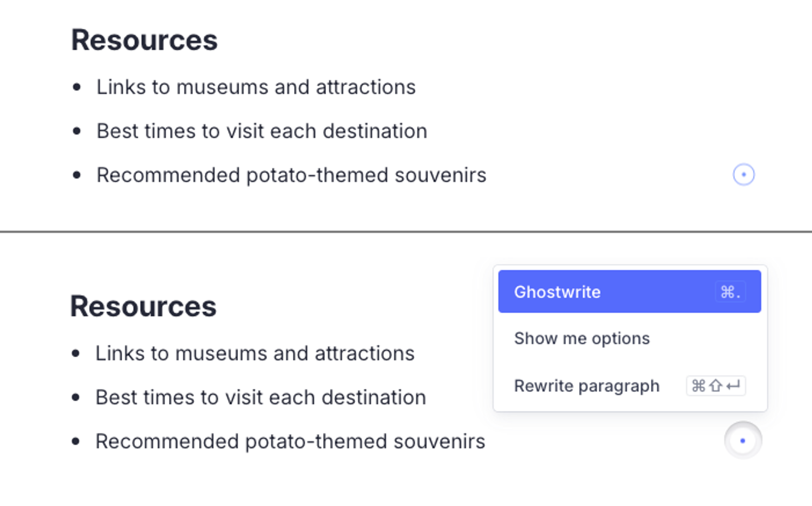Click 'Recommended potato-themed souvenirs' beside outlined circle icon
The image size is (812, 506).
pyautogui.click(x=291, y=175)
